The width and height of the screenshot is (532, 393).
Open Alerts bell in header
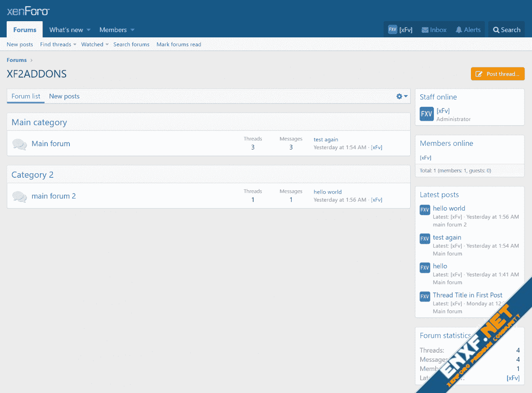click(459, 30)
